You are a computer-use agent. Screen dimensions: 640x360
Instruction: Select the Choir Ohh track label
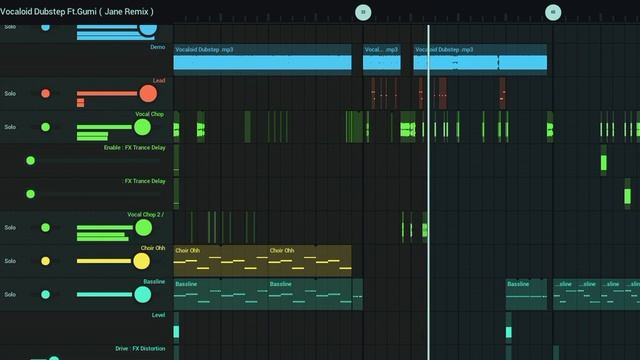coord(153,248)
